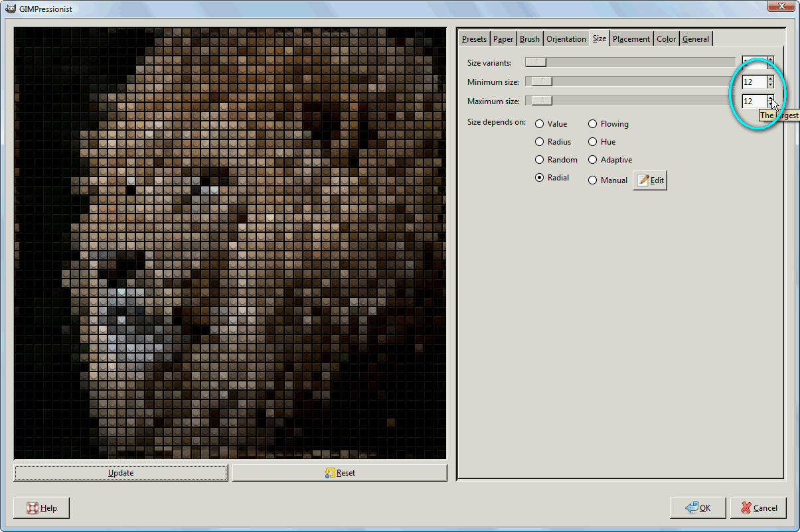Go to the Brush tab
Image resolution: width=800 pixels, height=532 pixels.
[x=530, y=39]
